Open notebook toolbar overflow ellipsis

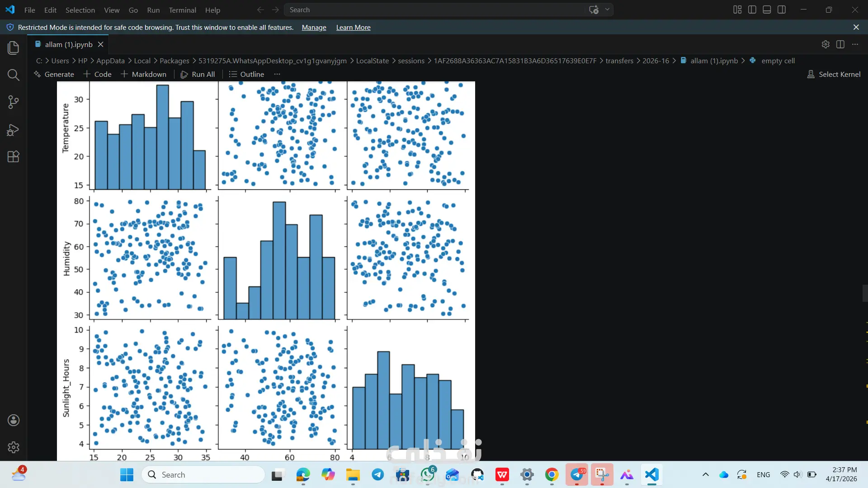pos(277,74)
